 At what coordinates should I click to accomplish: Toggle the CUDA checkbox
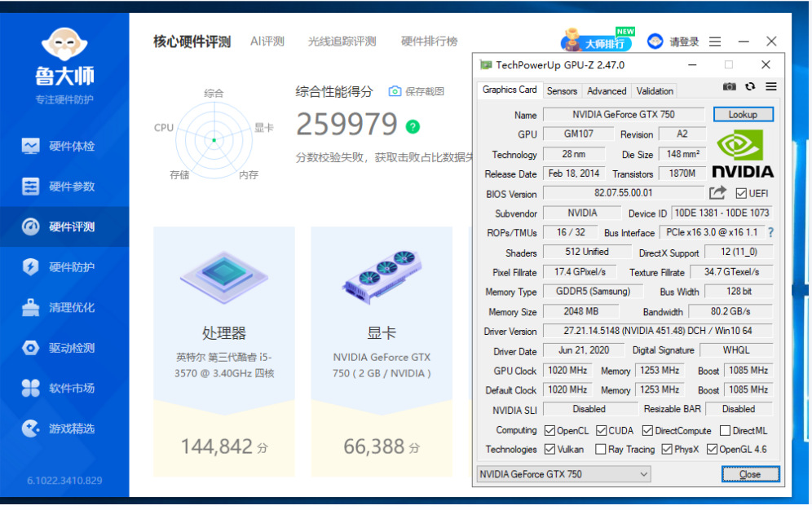[x=601, y=431]
